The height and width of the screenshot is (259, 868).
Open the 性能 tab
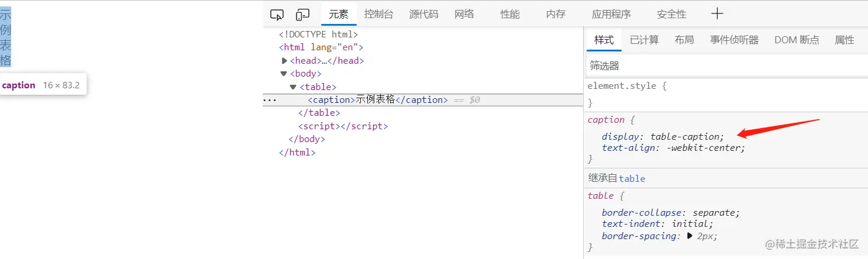click(510, 15)
